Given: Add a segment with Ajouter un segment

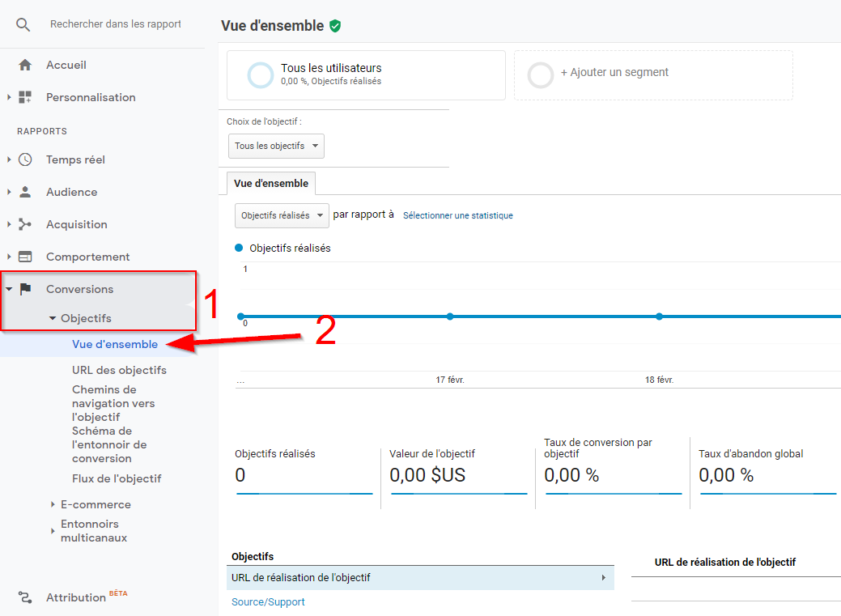Looking at the screenshot, I should tap(614, 73).
